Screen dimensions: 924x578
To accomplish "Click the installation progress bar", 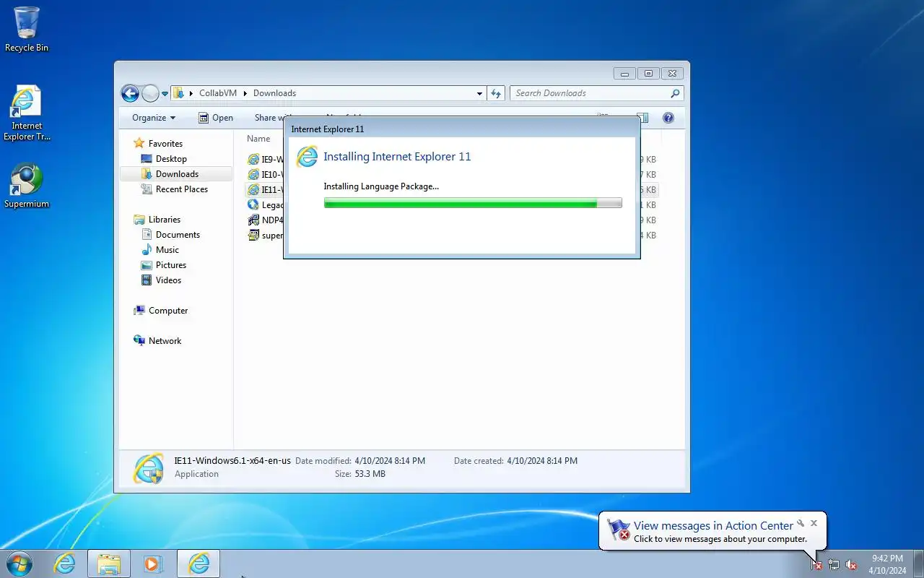I will (473, 204).
